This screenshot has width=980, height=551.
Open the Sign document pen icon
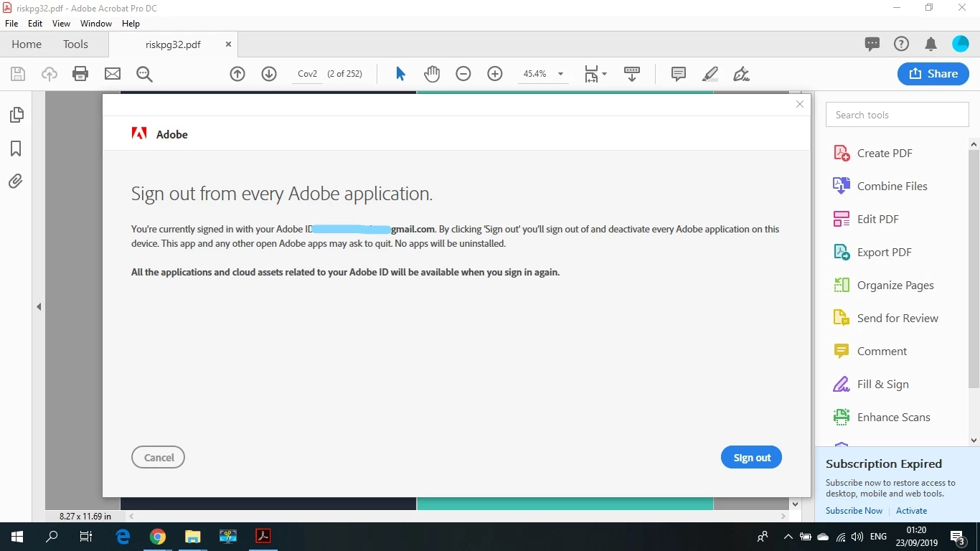(742, 74)
